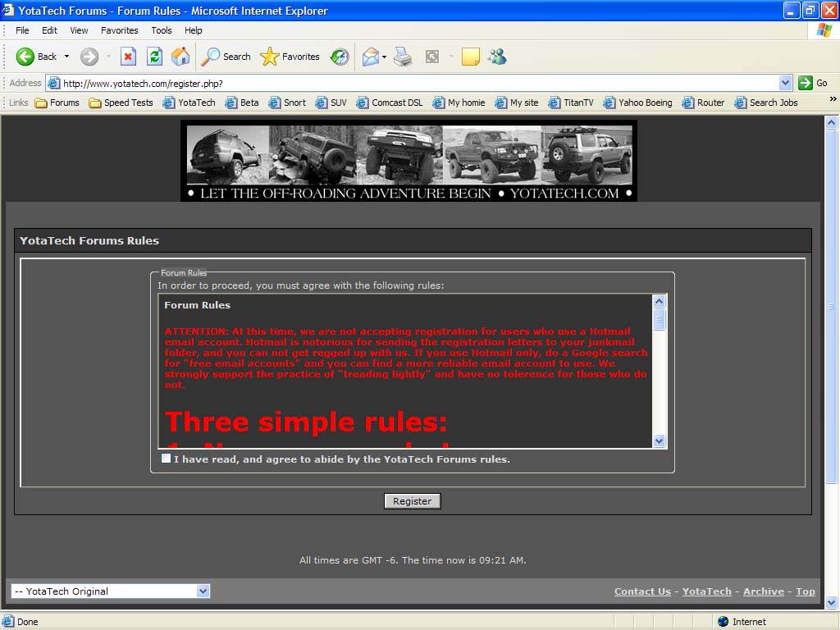Check the agree to YotaTech Forums rules box
840x630 pixels.
[x=166, y=459]
